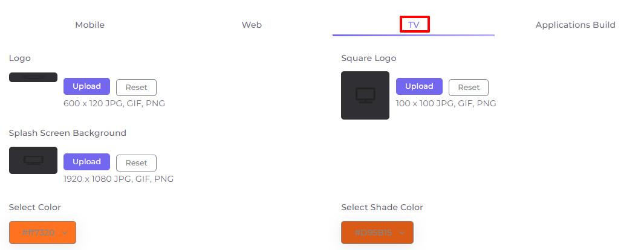
Task: Switch to the Mobile tab
Action: coord(89,25)
